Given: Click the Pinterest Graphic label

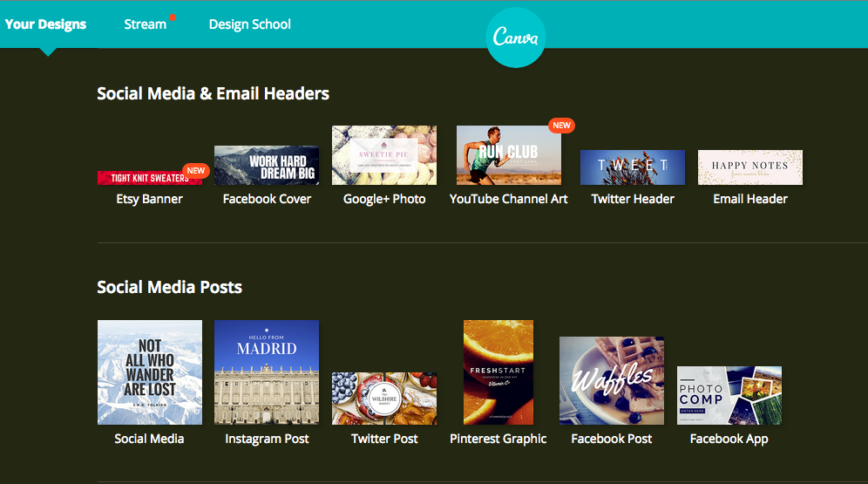Looking at the screenshot, I should 498,439.
